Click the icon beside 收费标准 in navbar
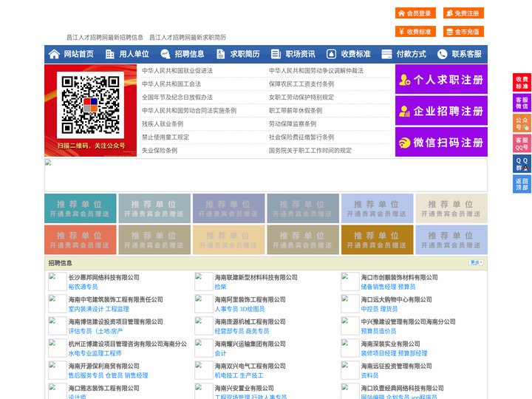Image resolution: width=532 pixels, height=399 pixels. click(x=331, y=54)
